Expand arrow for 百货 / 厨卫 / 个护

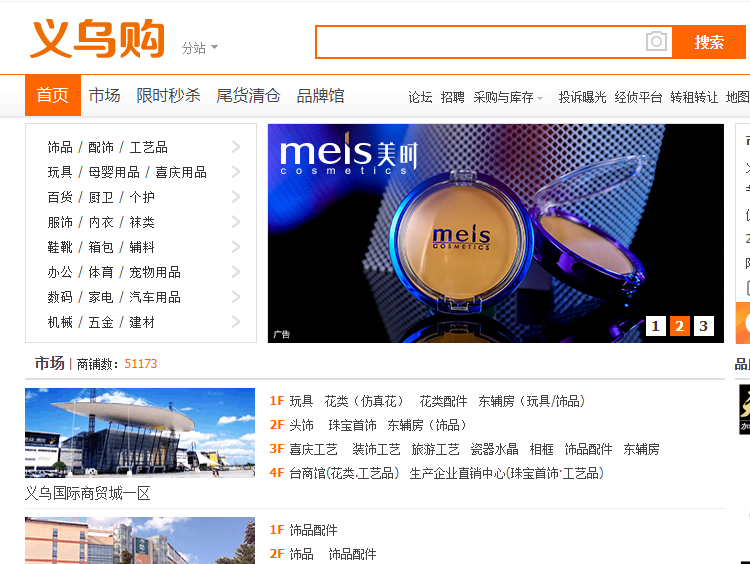tap(236, 197)
